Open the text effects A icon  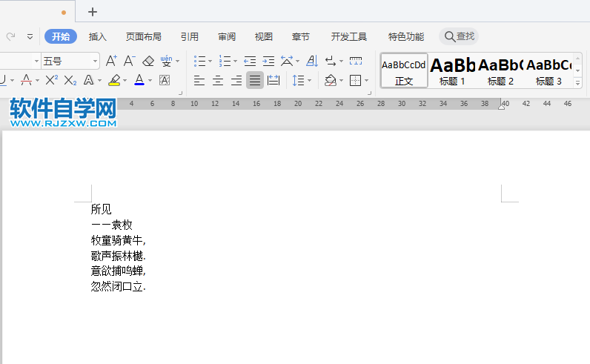click(88, 80)
